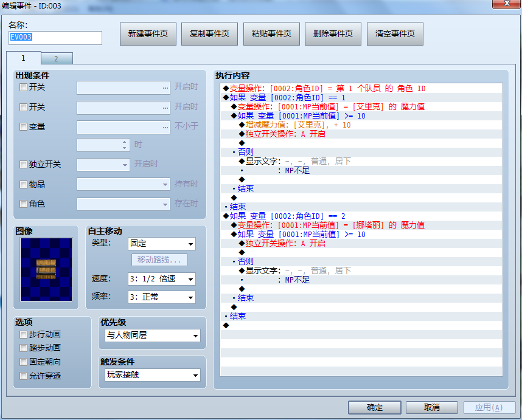
Task: Switch to event page tab 2
Action: (57, 59)
